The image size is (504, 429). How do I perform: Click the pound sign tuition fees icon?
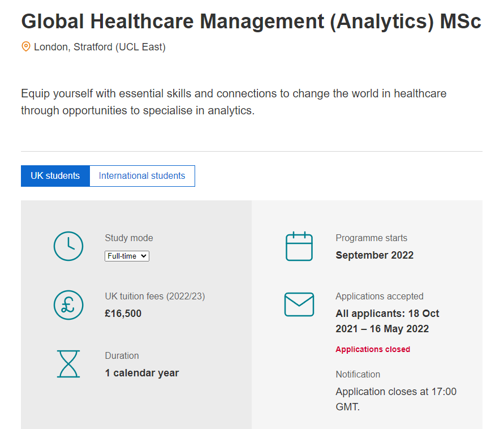click(68, 305)
